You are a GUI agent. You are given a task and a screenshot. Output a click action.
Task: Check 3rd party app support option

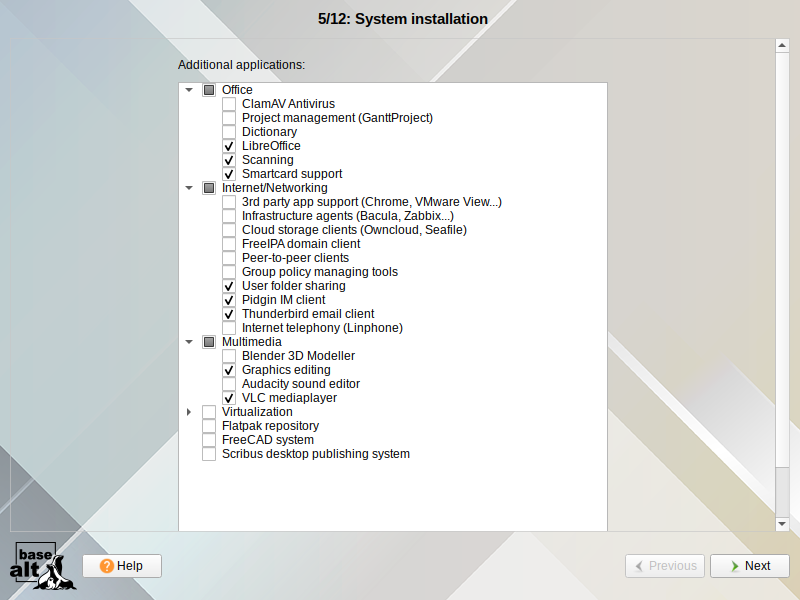pos(229,202)
